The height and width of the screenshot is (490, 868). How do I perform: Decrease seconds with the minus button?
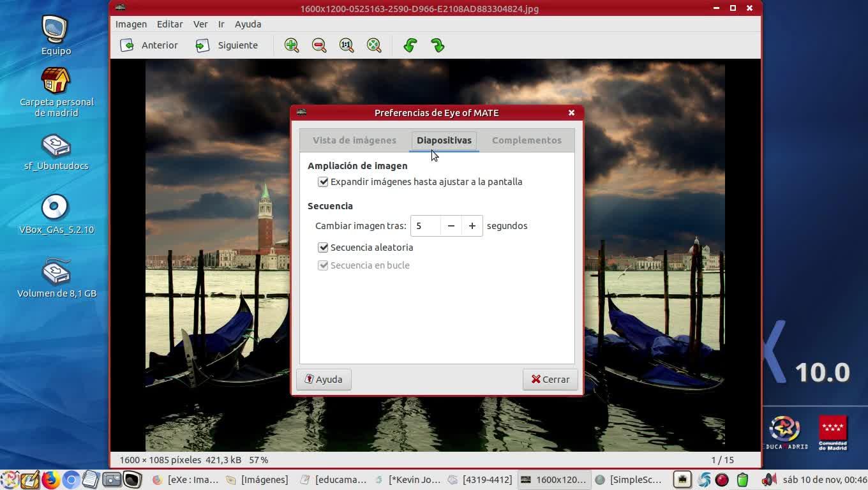(451, 226)
